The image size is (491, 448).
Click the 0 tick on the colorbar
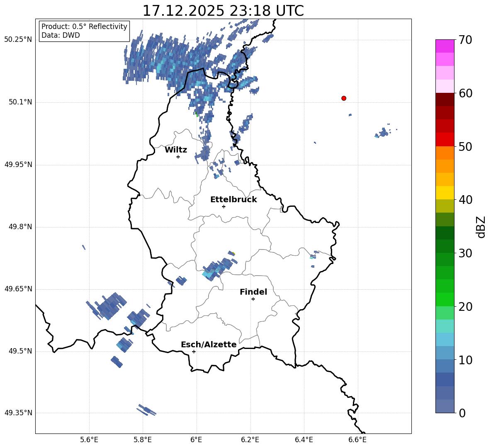click(x=462, y=413)
